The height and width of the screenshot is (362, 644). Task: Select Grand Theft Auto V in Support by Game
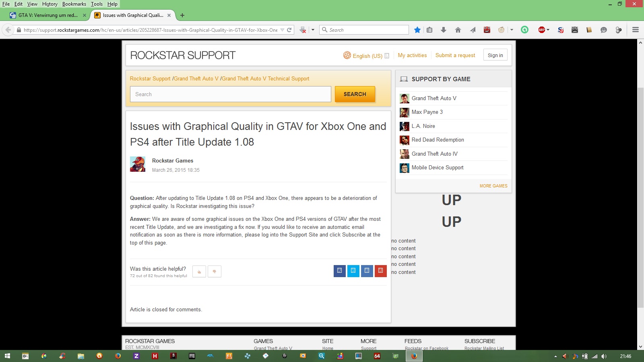[x=434, y=98]
